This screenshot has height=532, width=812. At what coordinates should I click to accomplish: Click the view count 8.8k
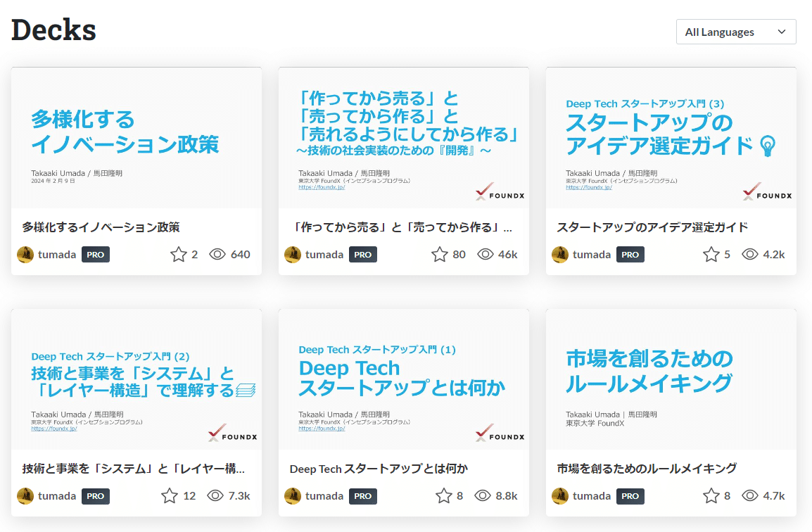[x=507, y=495]
